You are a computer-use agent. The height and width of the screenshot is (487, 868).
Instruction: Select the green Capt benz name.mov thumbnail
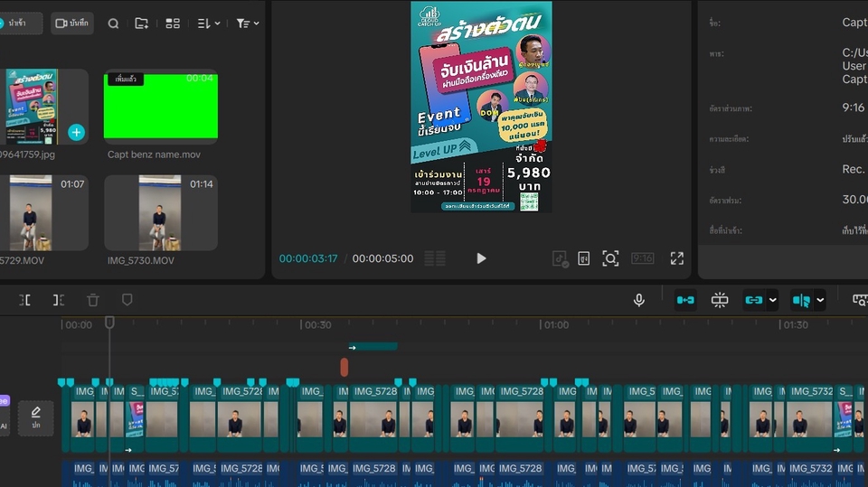[160, 106]
